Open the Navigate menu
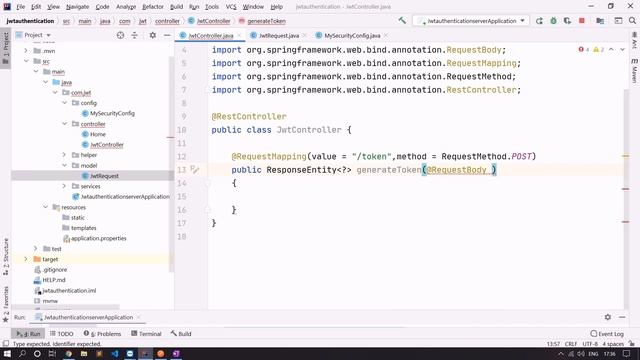 pos(77,7)
